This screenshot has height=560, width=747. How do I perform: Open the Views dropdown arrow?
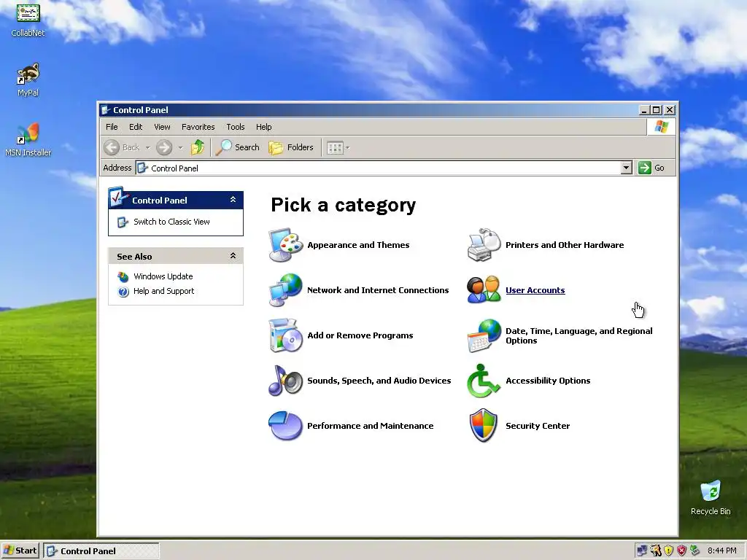348,147
